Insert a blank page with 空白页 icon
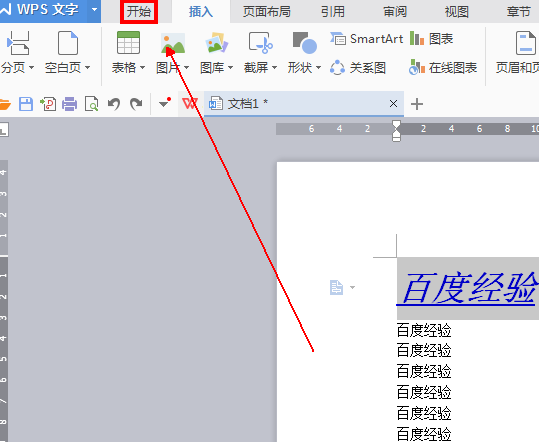539x442 pixels. point(68,43)
